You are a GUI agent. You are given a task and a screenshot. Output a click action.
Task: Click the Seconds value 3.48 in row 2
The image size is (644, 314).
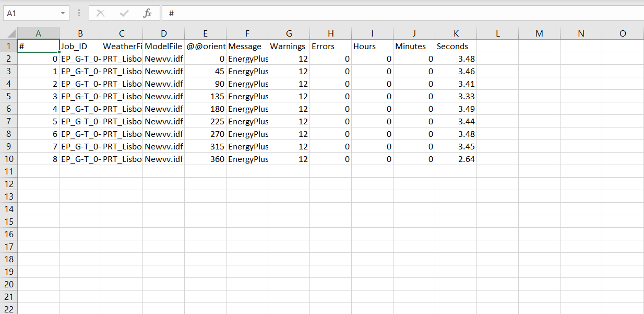[456, 59]
